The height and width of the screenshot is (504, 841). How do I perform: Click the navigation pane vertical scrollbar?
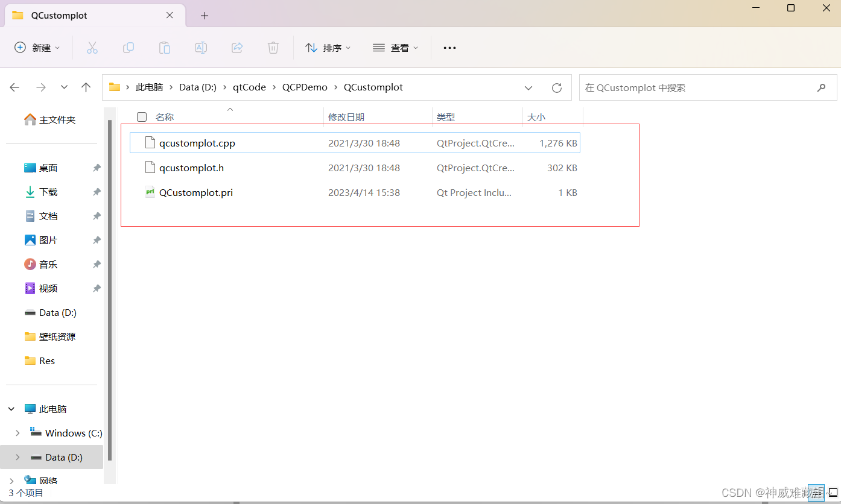point(110,291)
